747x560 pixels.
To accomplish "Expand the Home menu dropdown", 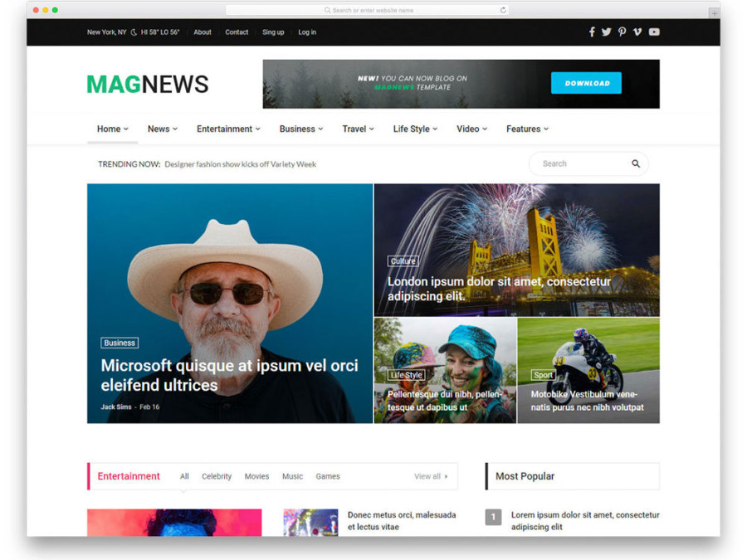I will click(x=112, y=129).
